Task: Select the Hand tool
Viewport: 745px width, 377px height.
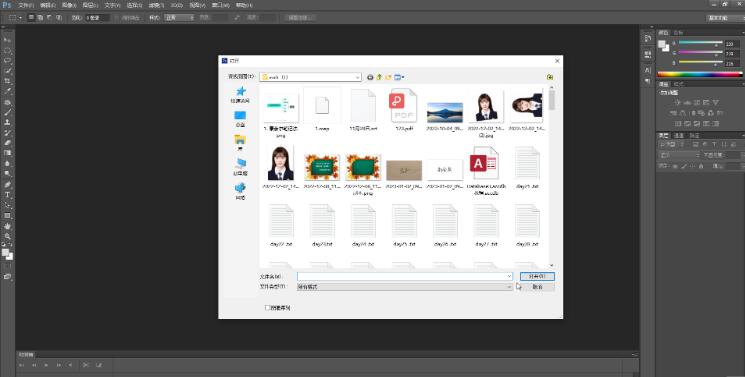Action: [x=8, y=226]
